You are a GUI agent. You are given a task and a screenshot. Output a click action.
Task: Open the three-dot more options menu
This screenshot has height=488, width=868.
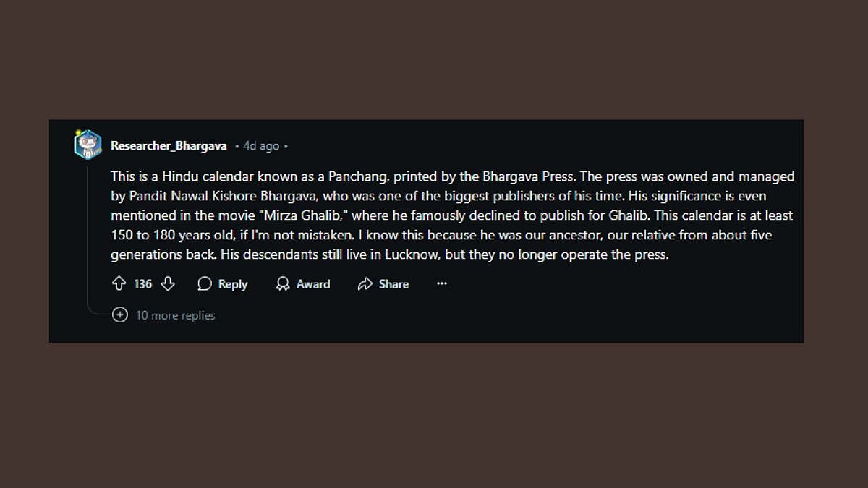coord(442,284)
